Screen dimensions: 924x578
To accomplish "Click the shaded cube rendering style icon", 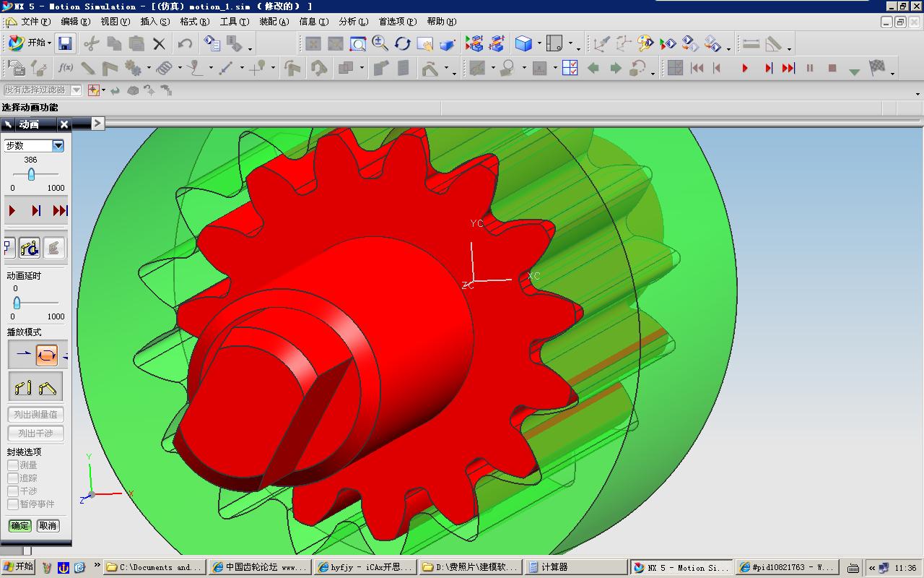I will click(x=523, y=43).
